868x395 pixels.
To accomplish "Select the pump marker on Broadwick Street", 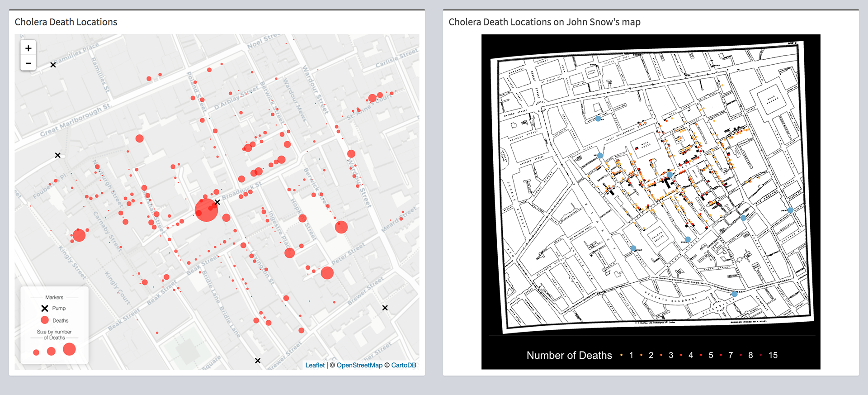I will [x=217, y=202].
